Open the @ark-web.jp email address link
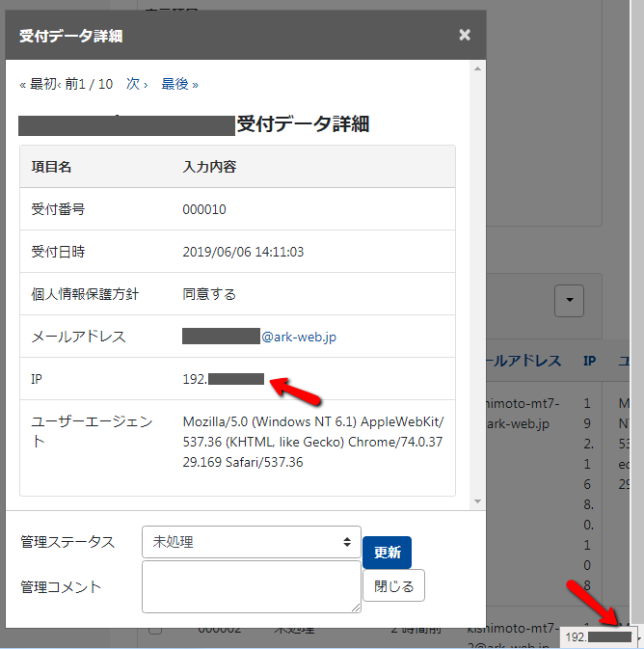Image resolution: width=644 pixels, height=649 pixels. coord(299,337)
